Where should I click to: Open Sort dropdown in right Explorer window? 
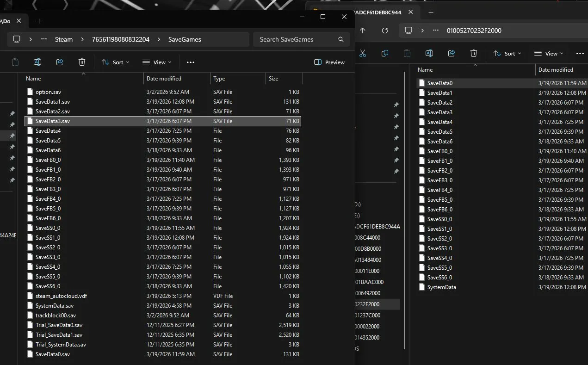tap(508, 53)
